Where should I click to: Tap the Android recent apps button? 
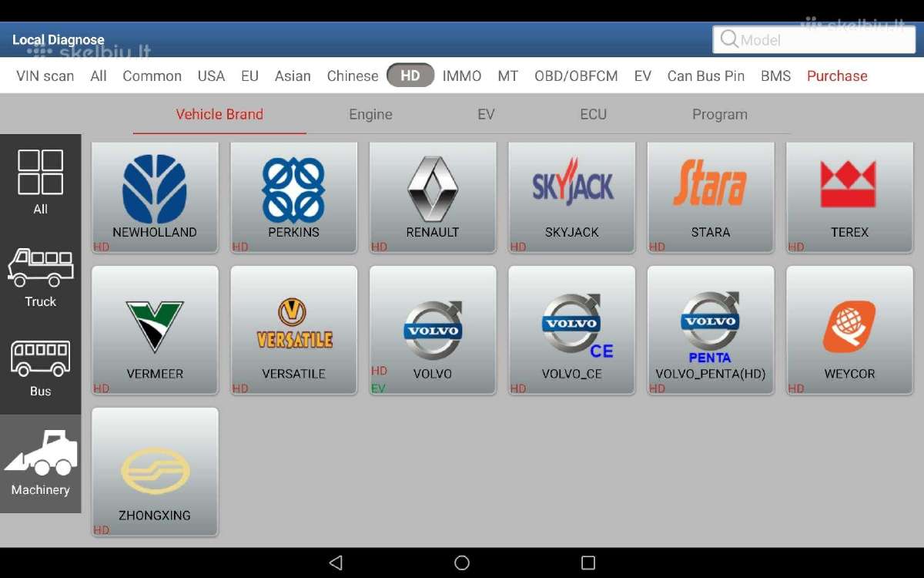click(x=588, y=563)
